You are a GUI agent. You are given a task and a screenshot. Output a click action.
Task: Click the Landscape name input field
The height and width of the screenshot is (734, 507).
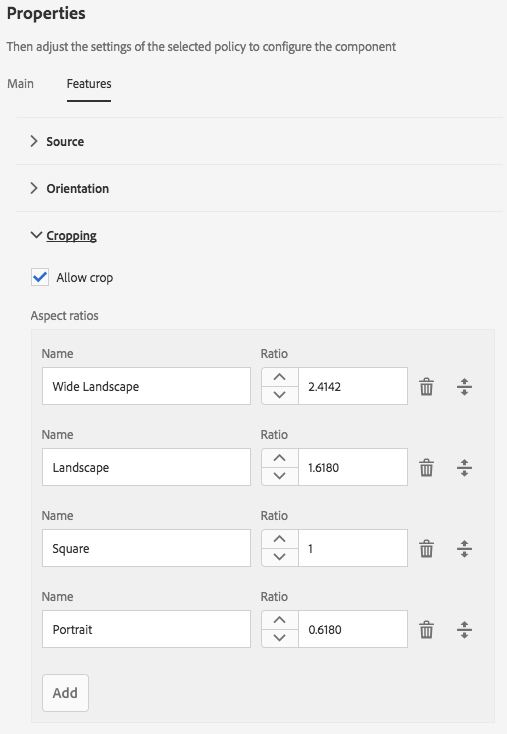click(x=147, y=467)
